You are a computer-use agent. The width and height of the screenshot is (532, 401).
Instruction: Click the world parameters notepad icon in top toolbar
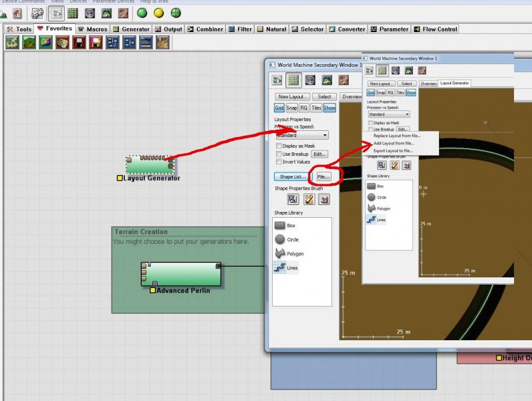click(17, 13)
